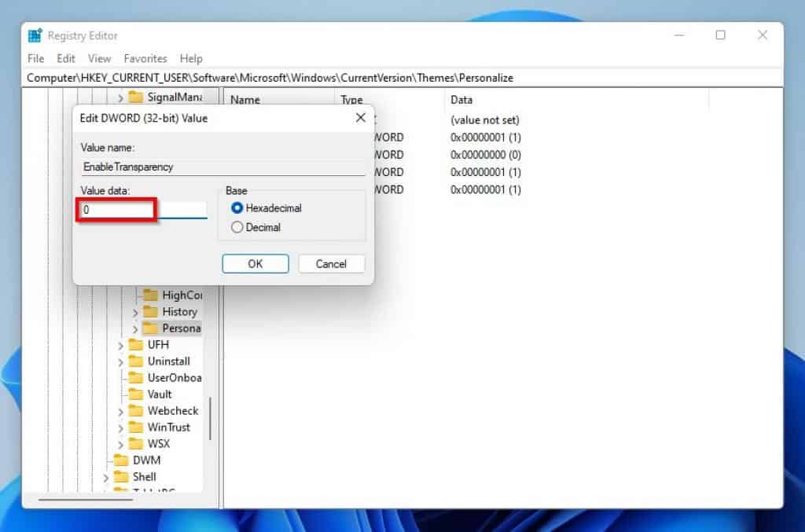
Task: Click the WinTrust folder icon
Action: (x=135, y=427)
